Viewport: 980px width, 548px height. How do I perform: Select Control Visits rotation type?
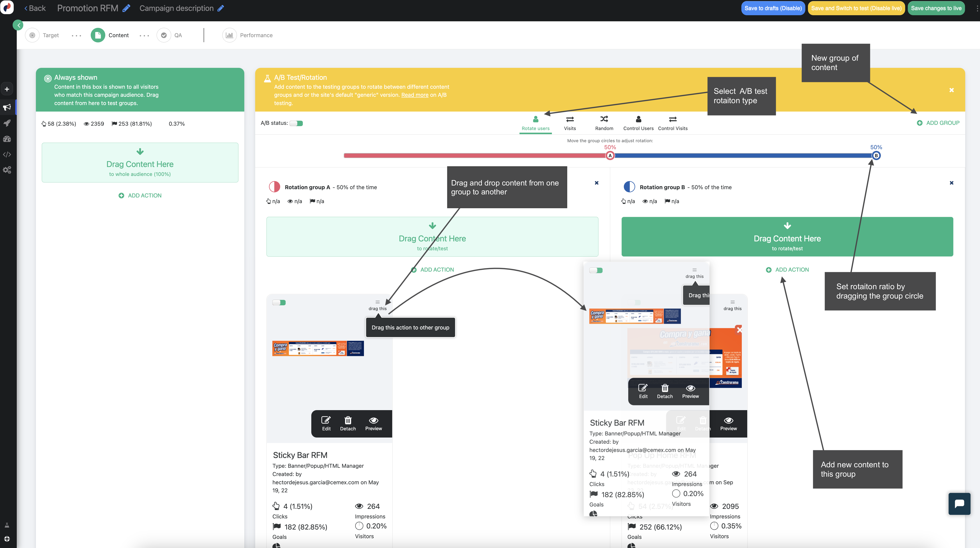pos(673,123)
